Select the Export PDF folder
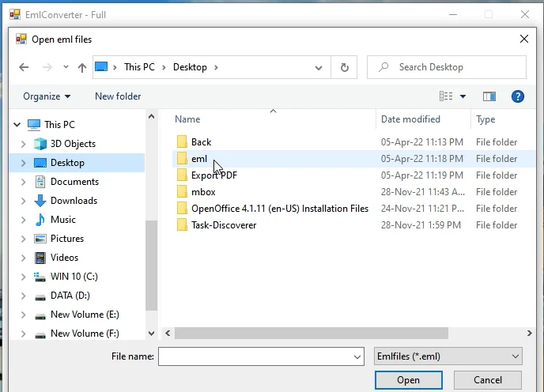Screen dimensions: 544x392 point(214,175)
